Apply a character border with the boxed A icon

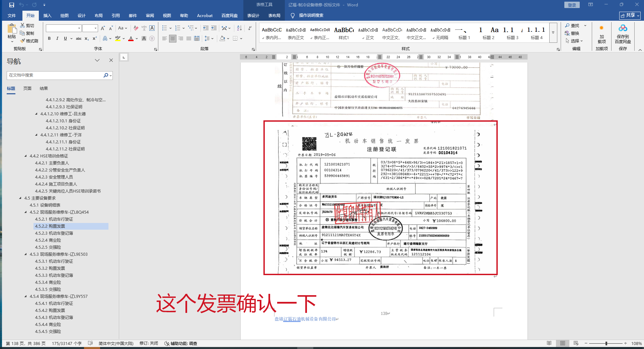(x=152, y=28)
